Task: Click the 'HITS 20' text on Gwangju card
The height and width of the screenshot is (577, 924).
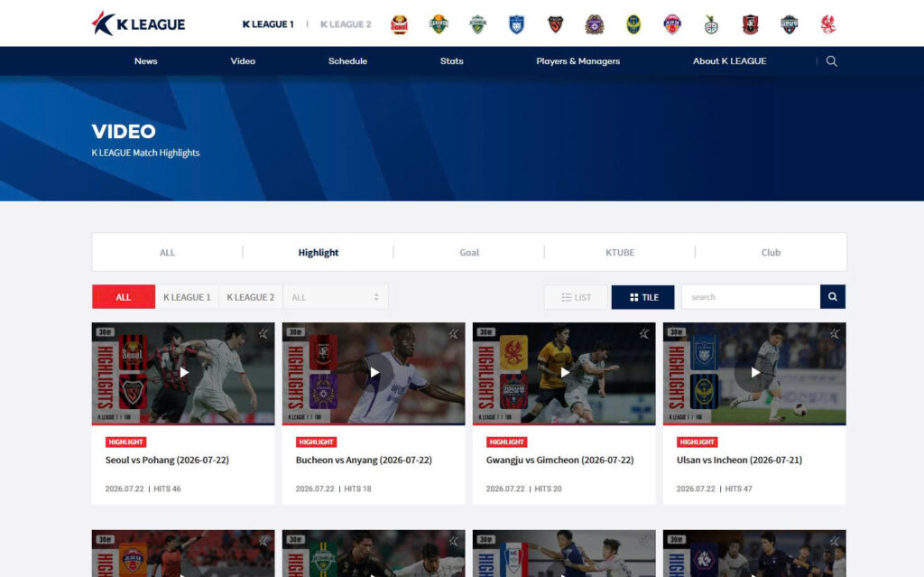Action: pos(548,489)
